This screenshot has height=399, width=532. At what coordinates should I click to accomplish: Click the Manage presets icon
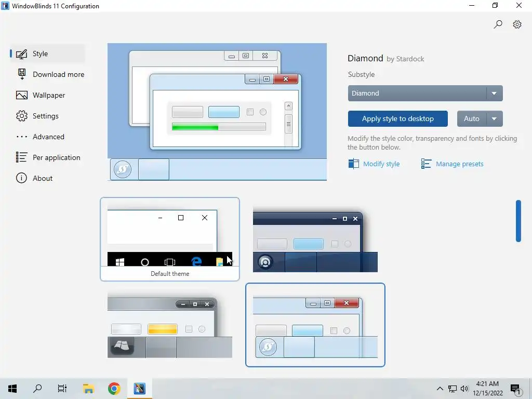[426, 164]
